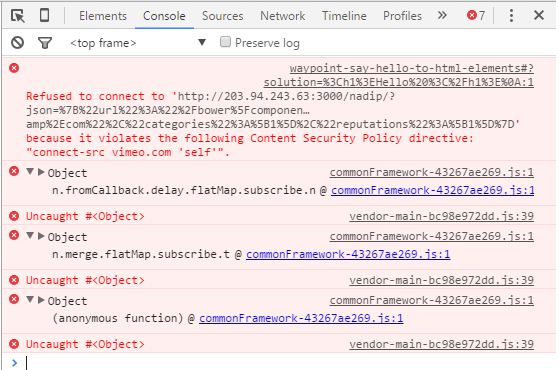
Task: Click error icon of the first Object entry
Action: coord(14,171)
